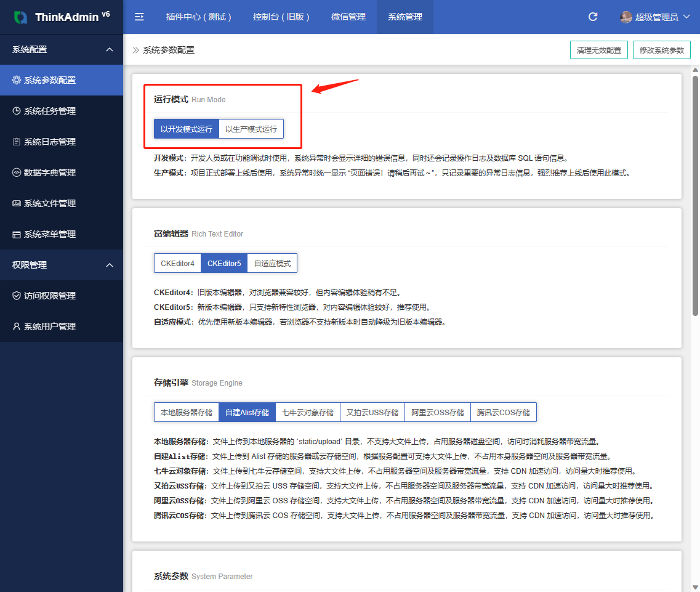Switch to the 微信管理 top tab
Screen dimensions: 700x592
[348, 17]
